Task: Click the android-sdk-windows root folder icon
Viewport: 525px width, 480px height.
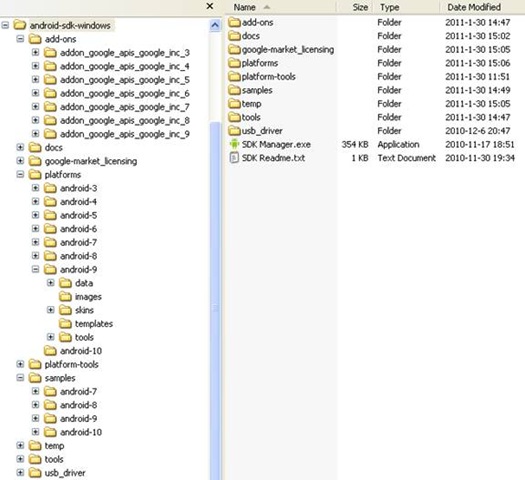Action: pyautogui.click(x=20, y=25)
